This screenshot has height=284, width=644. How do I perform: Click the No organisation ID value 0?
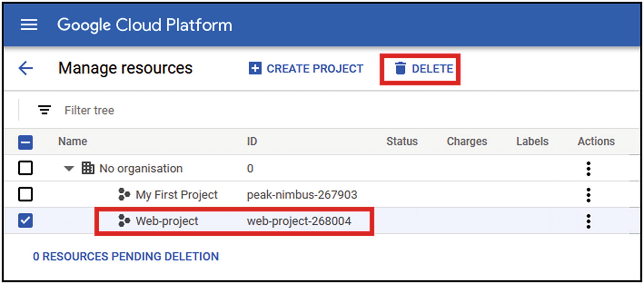point(250,169)
